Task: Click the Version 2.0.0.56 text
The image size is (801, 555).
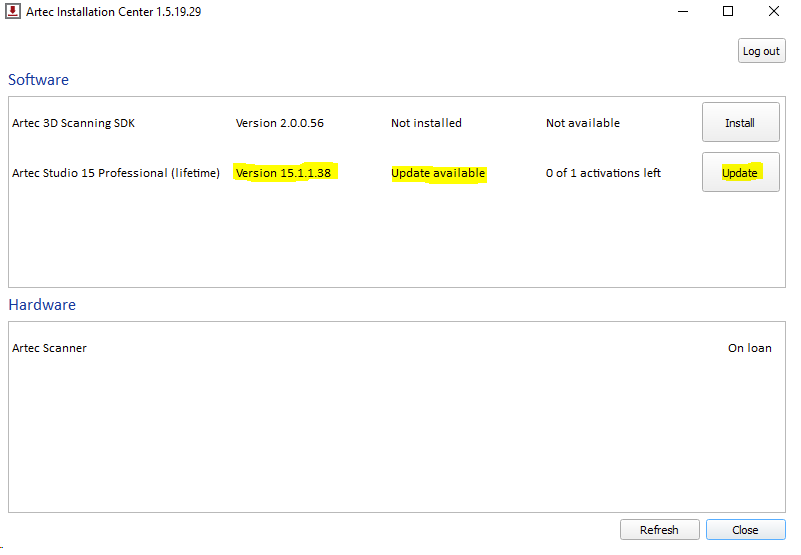Action: (279, 123)
